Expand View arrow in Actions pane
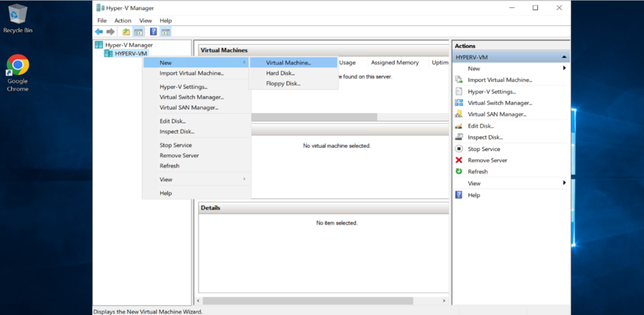644x315 pixels. click(564, 183)
